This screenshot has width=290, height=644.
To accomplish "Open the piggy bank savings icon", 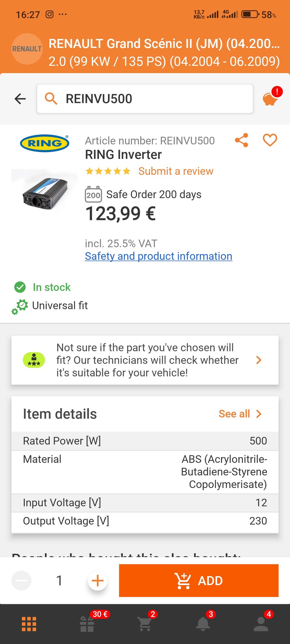I will (x=270, y=99).
